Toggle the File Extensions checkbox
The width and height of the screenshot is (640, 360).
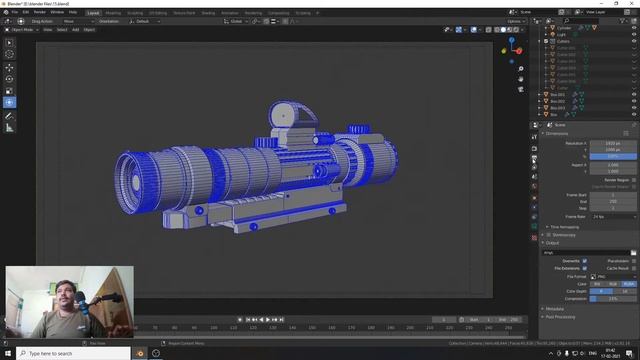pyautogui.click(x=584, y=268)
